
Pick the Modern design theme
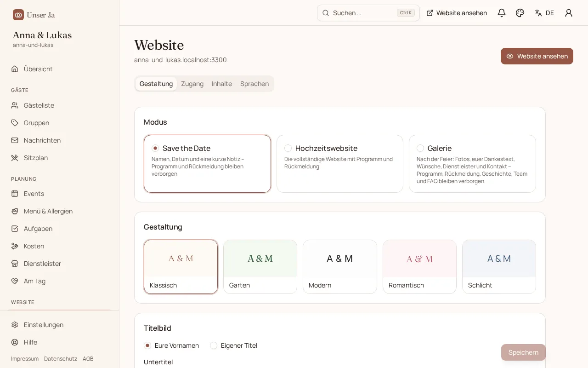point(340,267)
